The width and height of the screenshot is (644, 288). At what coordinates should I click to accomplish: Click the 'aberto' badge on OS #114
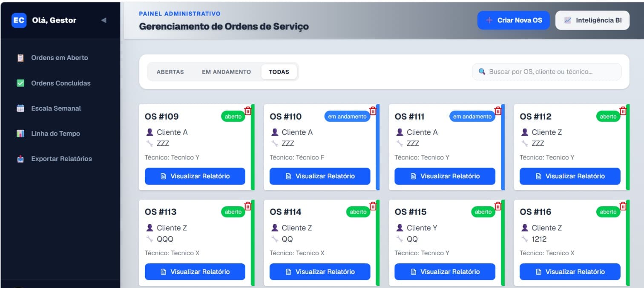[x=358, y=212]
